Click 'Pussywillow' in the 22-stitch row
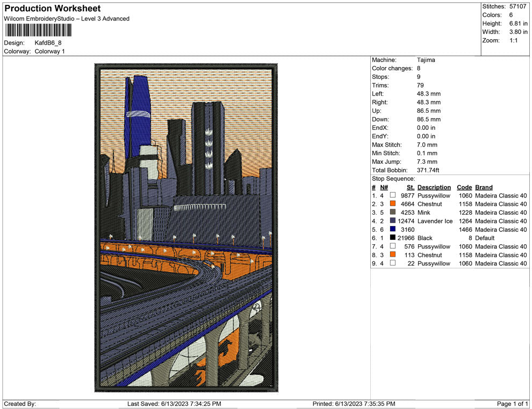 (434, 264)
